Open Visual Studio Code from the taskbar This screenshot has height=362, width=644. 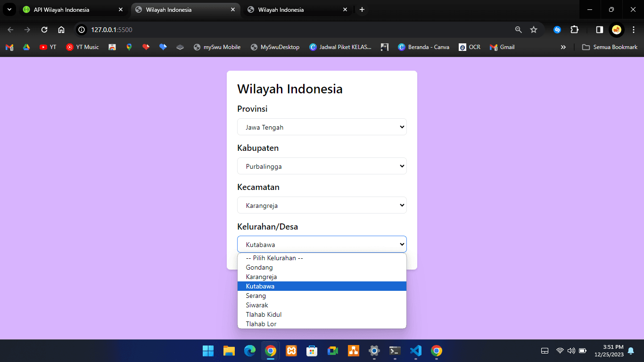point(415,351)
